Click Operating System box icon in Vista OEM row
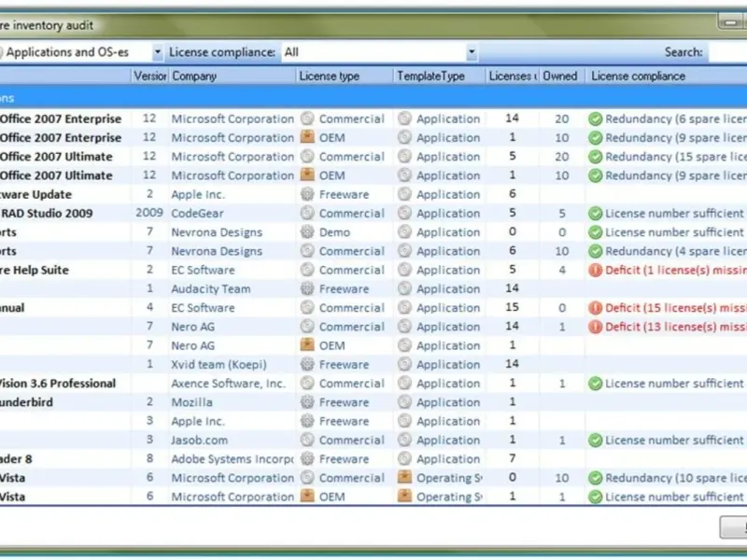The width and height of the screenshot is (747, 560). [404, 497]
